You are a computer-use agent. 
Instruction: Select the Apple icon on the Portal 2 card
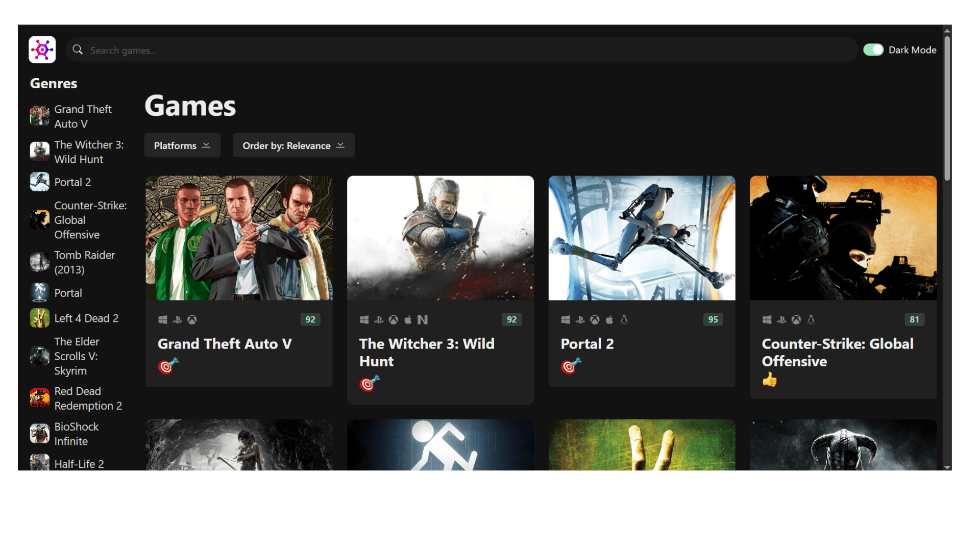(x=609, y=319)
